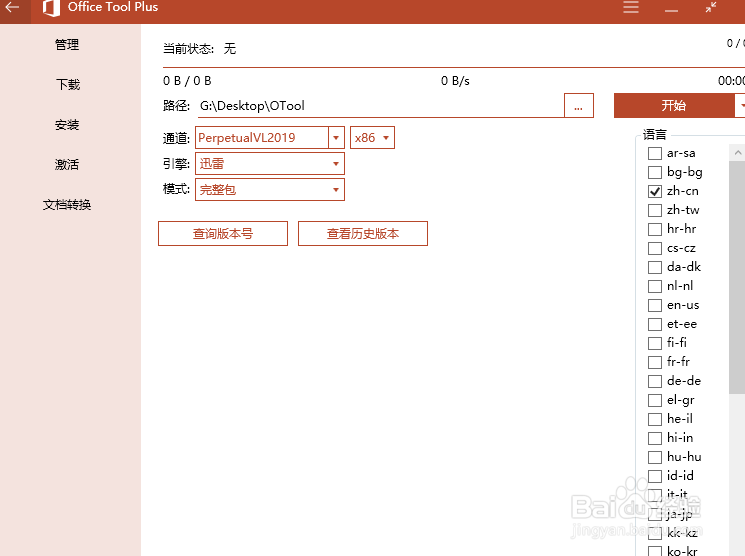This screenshot has height=556, width=745.
Task: Check the fr-fr language checkbox
Action: point(655,362)
